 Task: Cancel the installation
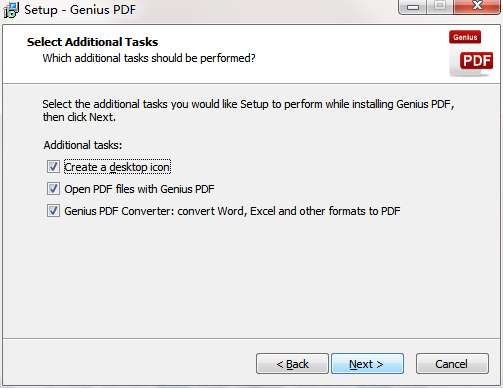coord(452,364)
